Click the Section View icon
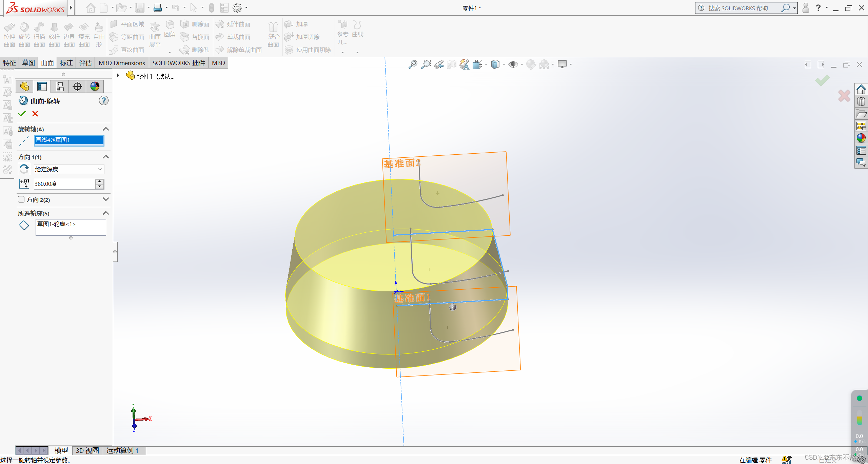Image resolution: width=868 pixels, height=464 pixels. click(x=452, y=64)
